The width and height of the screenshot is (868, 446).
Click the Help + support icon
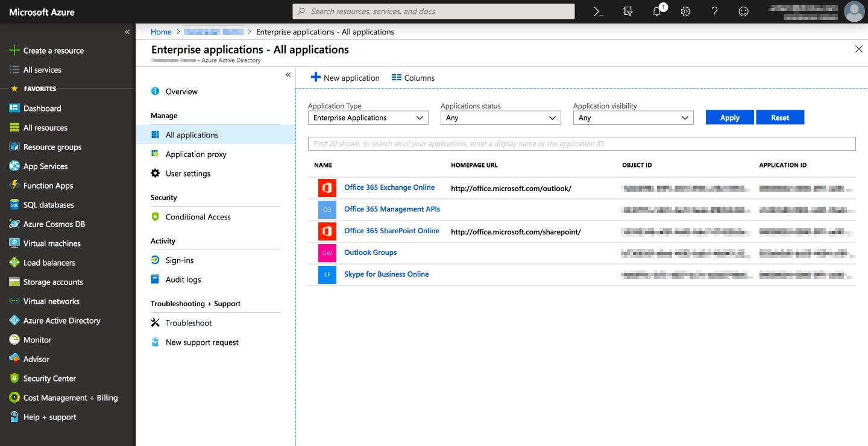14,417
